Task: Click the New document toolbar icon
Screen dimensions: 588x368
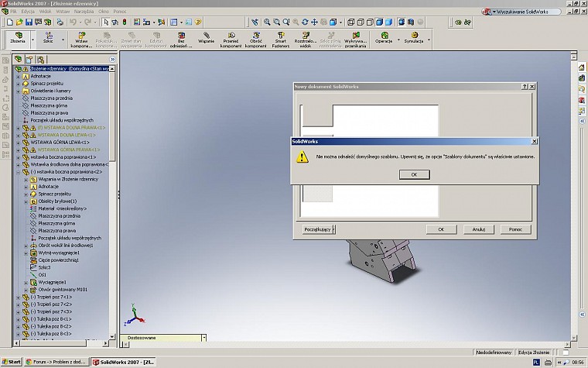Action: click(x=10, y=22)
